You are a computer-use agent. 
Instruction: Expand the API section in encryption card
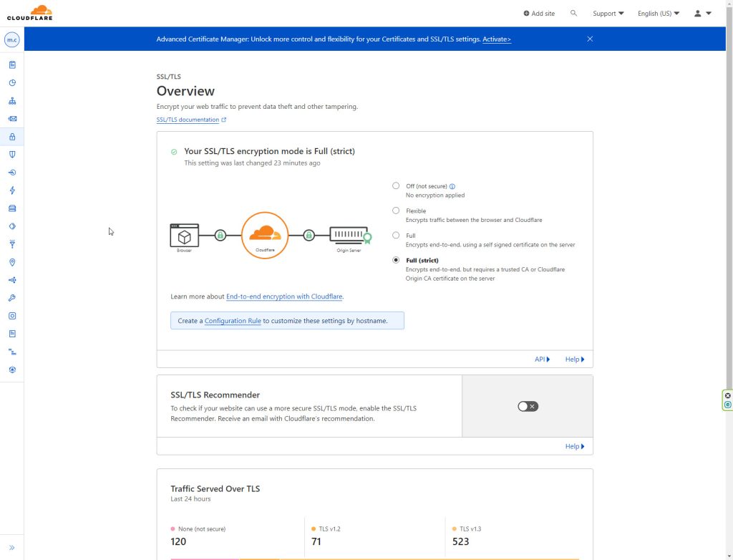point(543,359)
